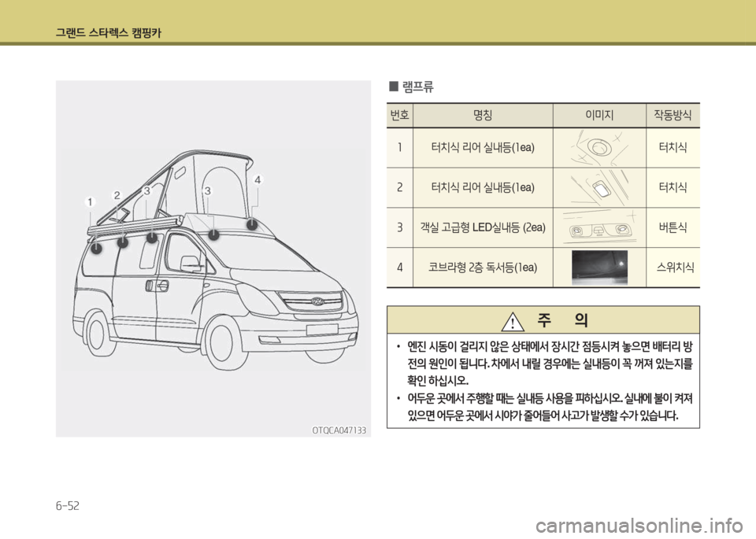
Task: Click the 작동방식 column header
Action: (673, 115)
